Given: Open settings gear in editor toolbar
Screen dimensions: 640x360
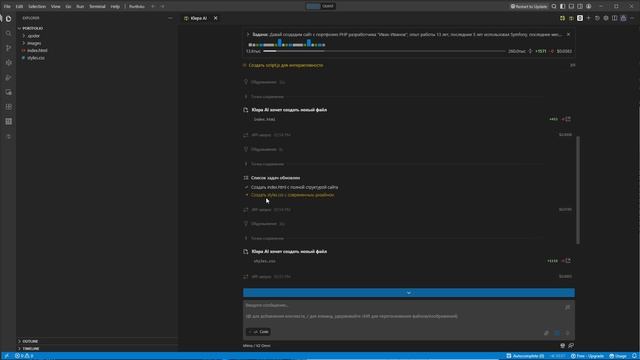Looking at the screenshot, I should pos(606,18).
